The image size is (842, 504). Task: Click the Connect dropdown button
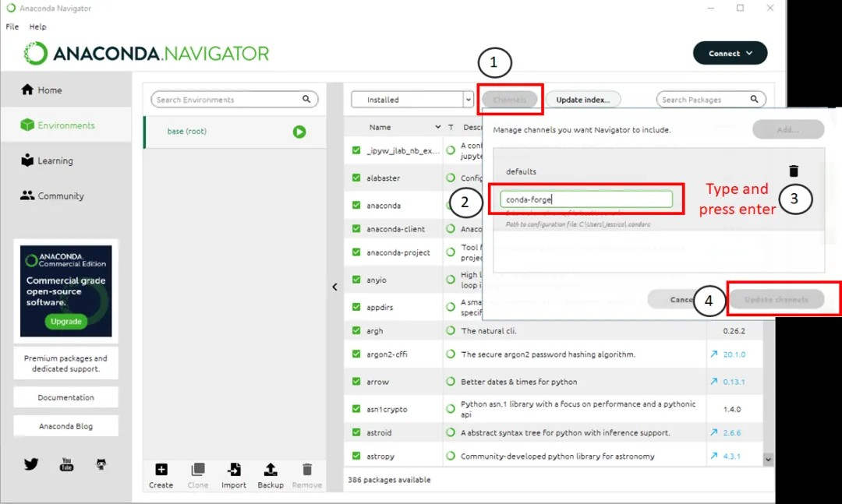coord(730,53)
